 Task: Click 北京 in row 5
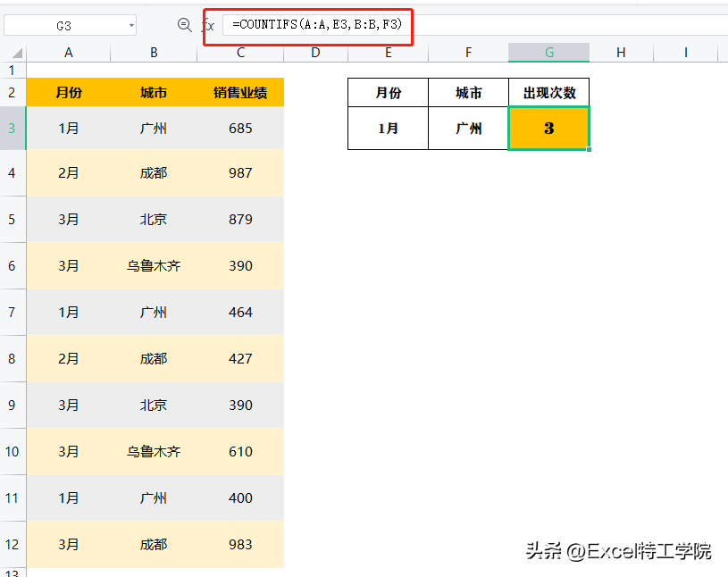pyautogui.click(x=154, y=219)
